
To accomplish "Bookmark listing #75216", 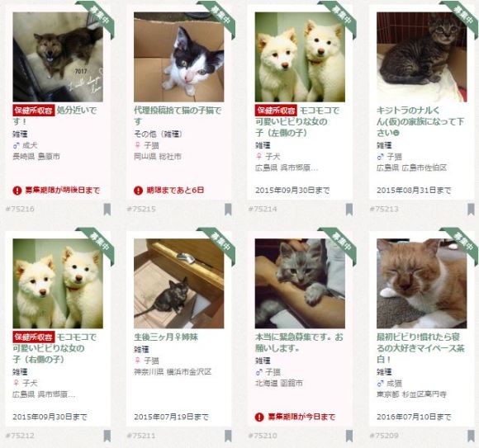I will [107, 210].
